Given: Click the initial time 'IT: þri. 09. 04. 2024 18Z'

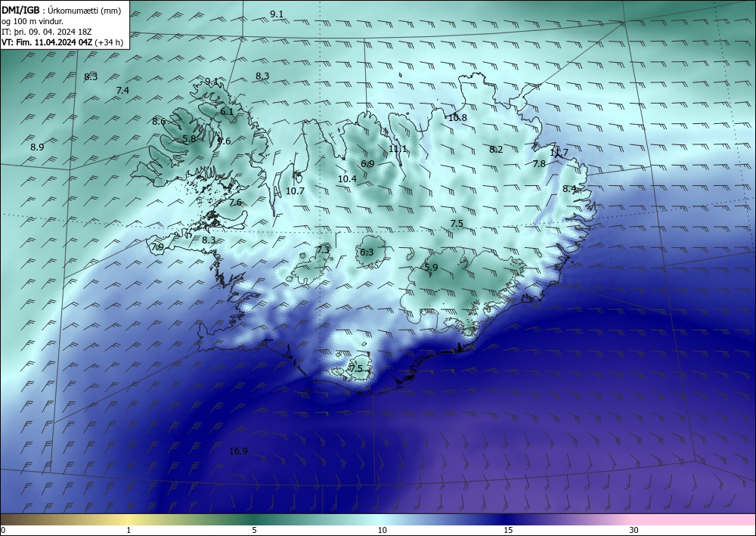Looking at the screenshot, I should 47,32.
